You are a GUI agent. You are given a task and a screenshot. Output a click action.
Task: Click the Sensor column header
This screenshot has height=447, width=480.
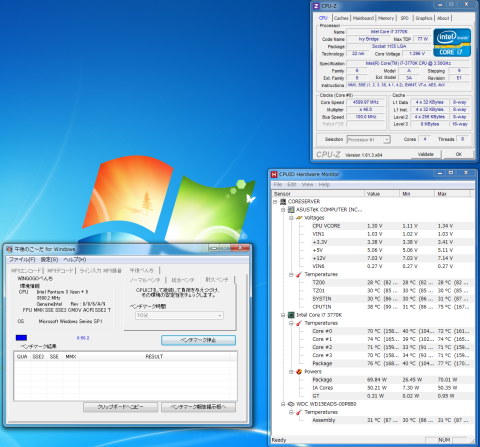tap(318, 194)
